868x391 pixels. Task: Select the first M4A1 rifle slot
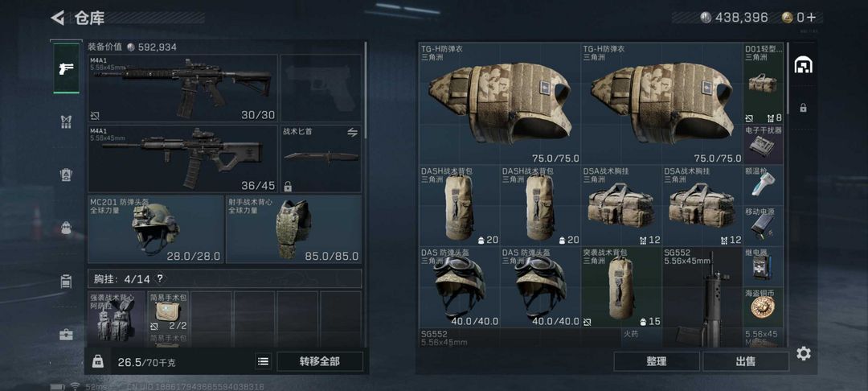tap(182, 88)
